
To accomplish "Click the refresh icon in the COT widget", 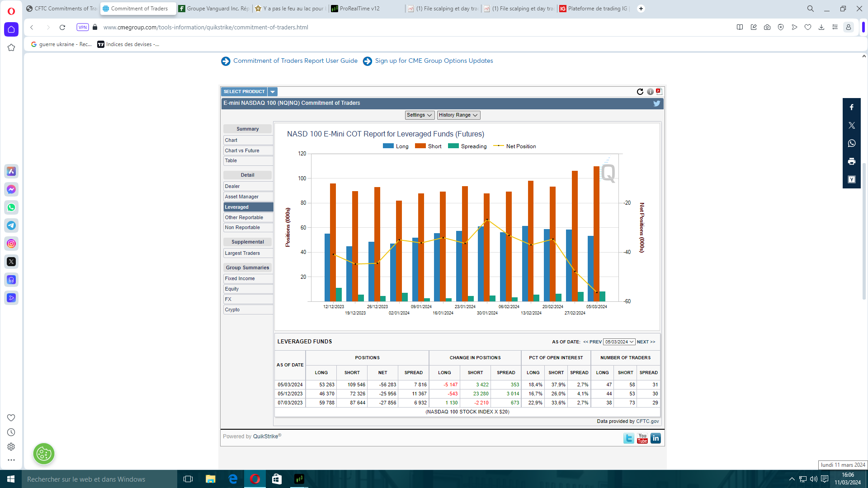I will click(x=640, y=92).
